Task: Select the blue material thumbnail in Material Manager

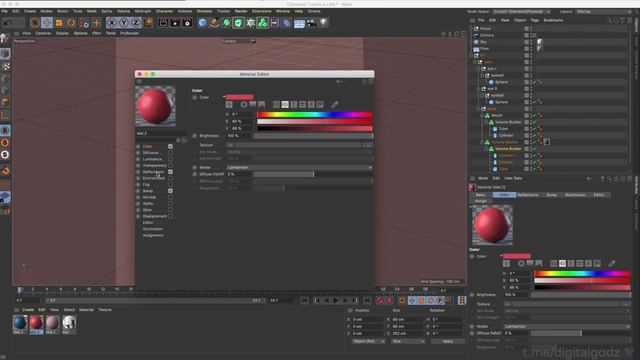Action: [20, 323]
